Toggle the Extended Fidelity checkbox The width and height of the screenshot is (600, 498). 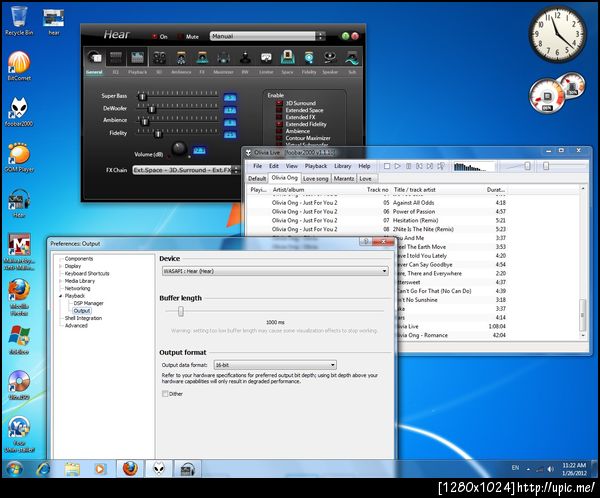click(279, 124)
